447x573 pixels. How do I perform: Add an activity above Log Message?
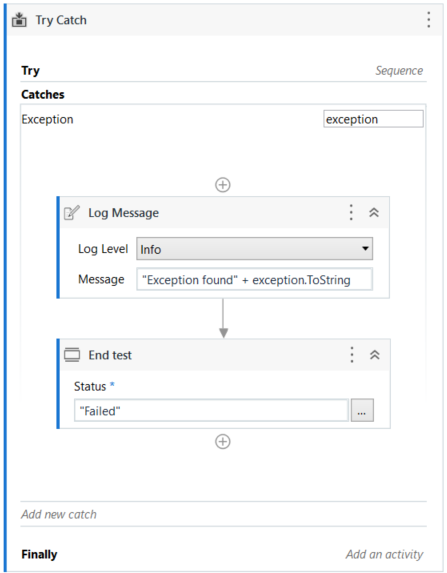coord(223,185)
